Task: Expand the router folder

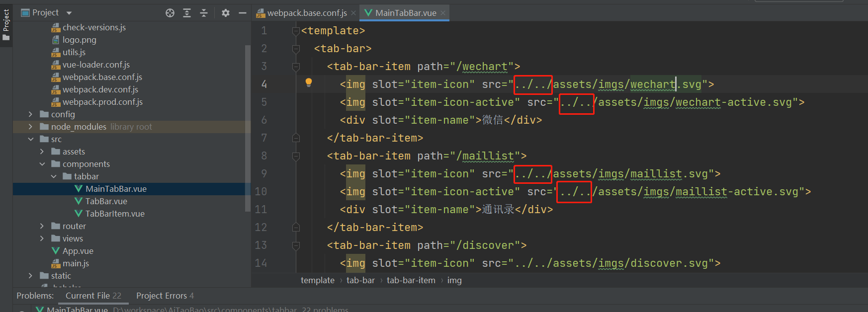Action: (42, 226)
